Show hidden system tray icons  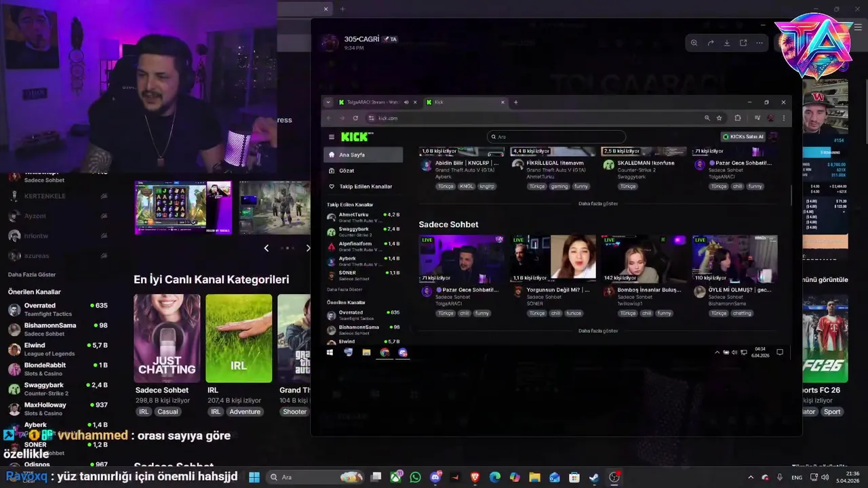click(751, 477)
